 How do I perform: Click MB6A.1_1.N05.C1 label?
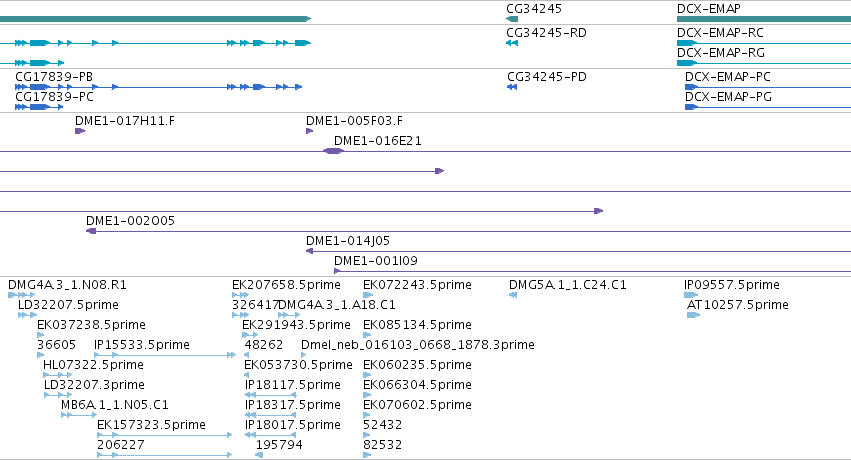[115, 405]
